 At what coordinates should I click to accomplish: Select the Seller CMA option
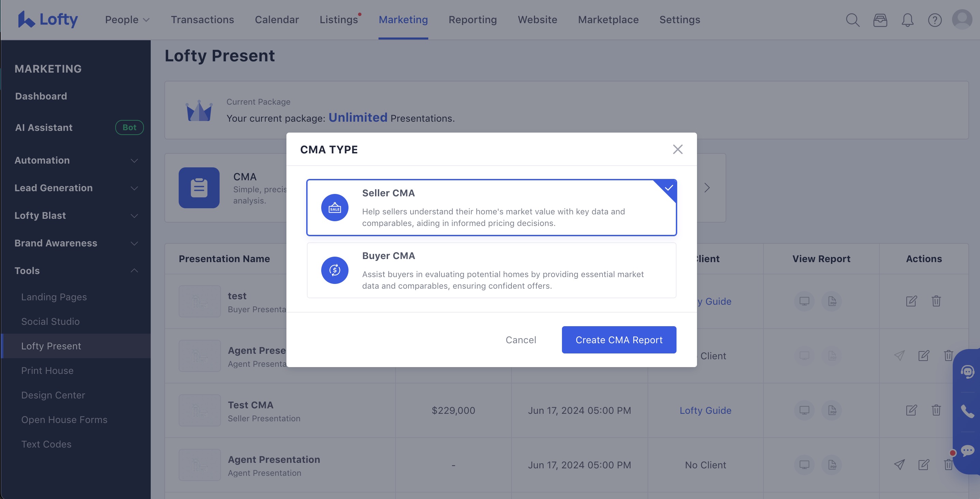tap(491, 208)
